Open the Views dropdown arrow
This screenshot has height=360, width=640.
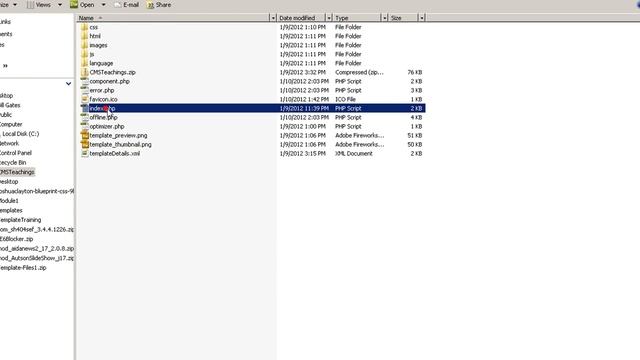60,5
